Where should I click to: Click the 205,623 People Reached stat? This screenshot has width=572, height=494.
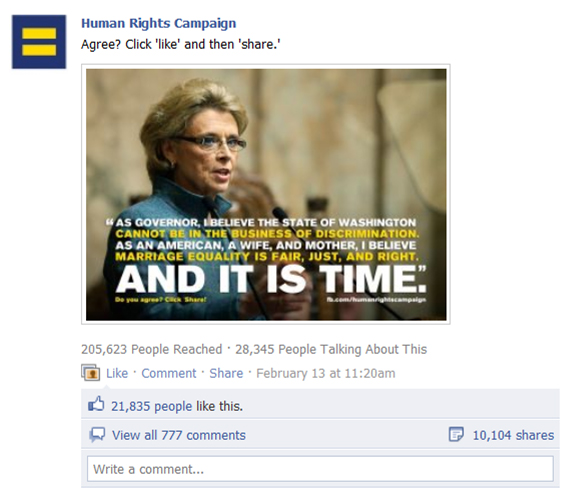coord(151,349)
